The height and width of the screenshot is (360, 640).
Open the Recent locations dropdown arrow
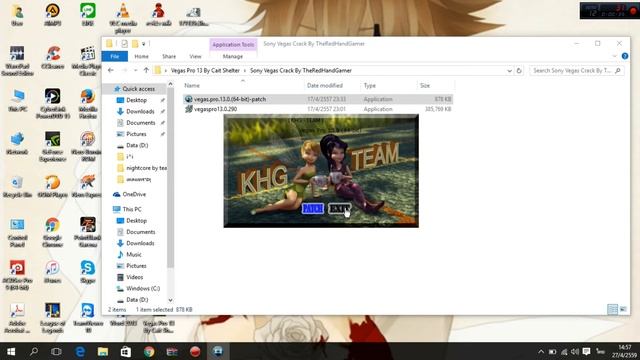tap(136, 71)
